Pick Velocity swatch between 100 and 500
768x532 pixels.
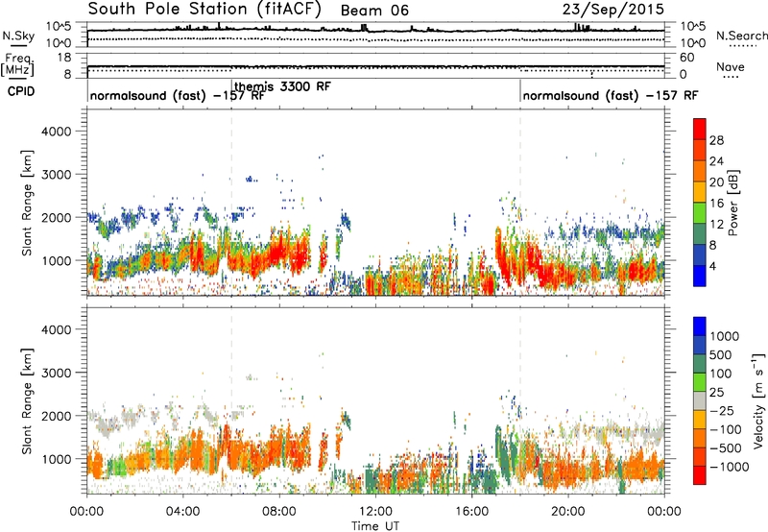[x=700, y=364]
